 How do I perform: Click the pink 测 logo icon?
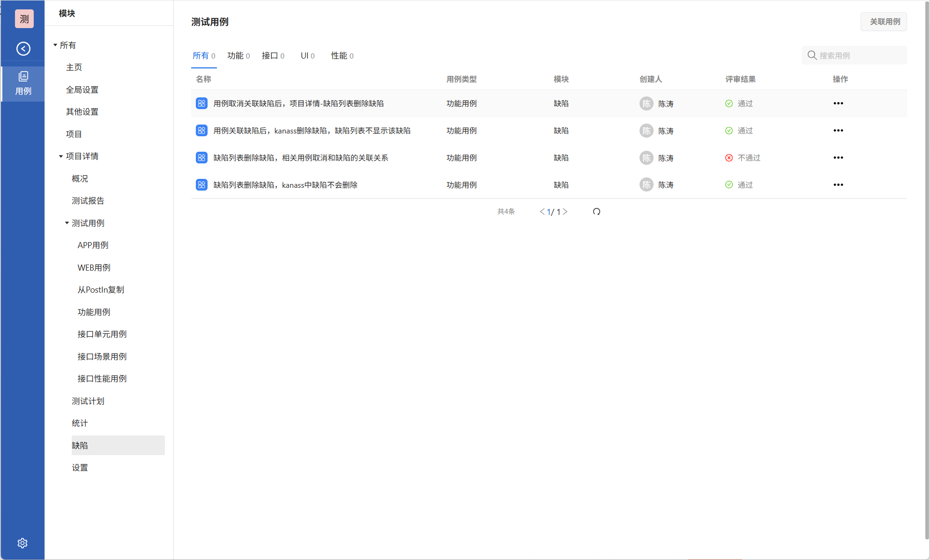click(24, 19)
